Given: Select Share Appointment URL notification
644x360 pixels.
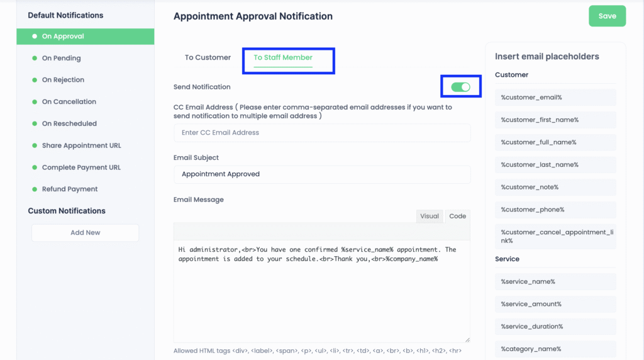Looking at the screenshot, I should pyautogui.click(x=81, y=145).
